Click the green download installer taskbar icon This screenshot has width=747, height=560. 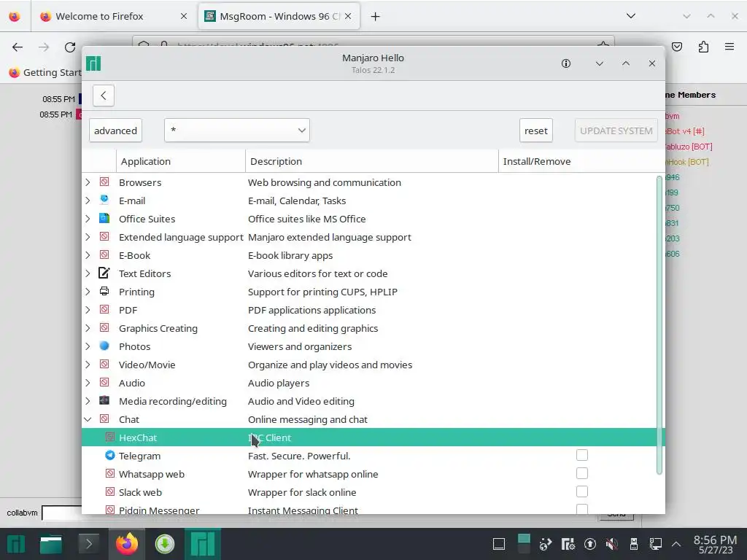pos(164,544)
